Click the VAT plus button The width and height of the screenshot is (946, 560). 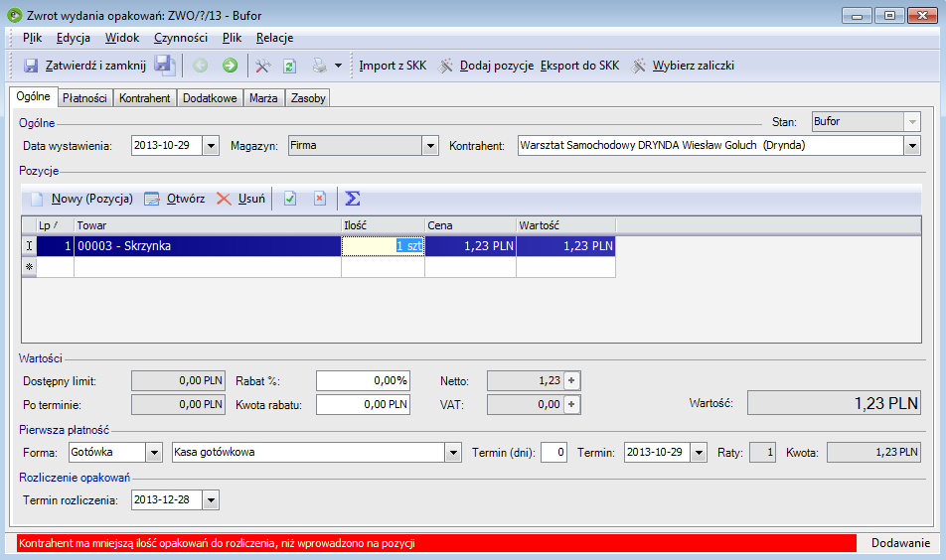click(571, 404)
